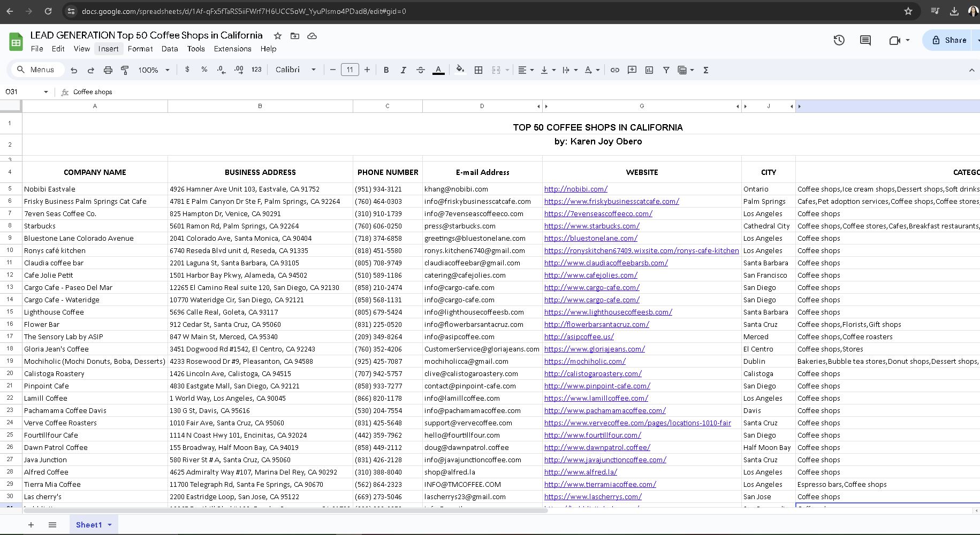Open version history clock icon
The image size is (980, 535).
point(839,40)
